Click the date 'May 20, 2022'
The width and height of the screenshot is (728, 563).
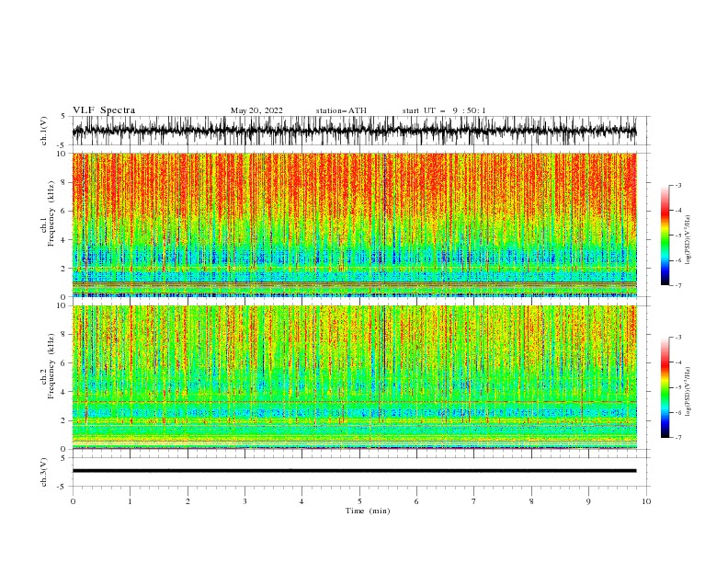[256, 110]
